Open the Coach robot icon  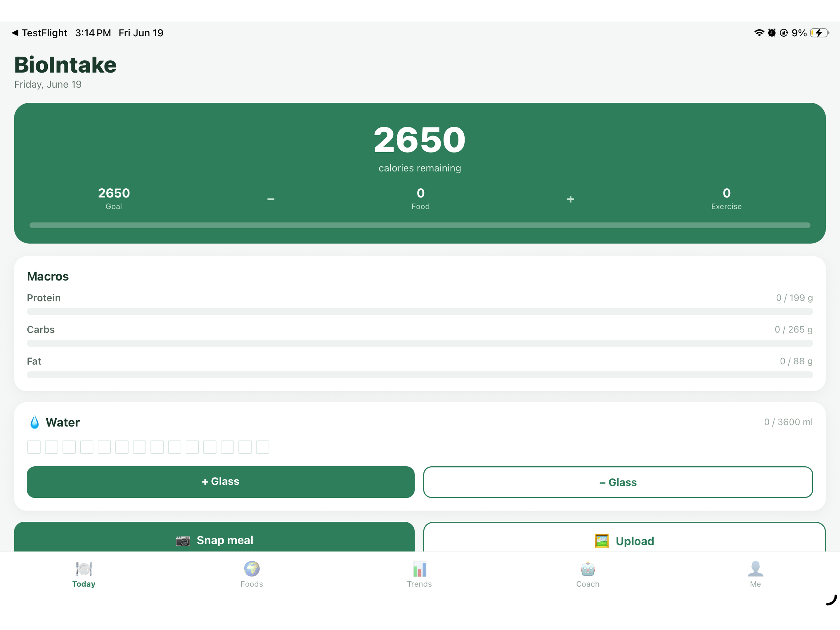point(588,569)
